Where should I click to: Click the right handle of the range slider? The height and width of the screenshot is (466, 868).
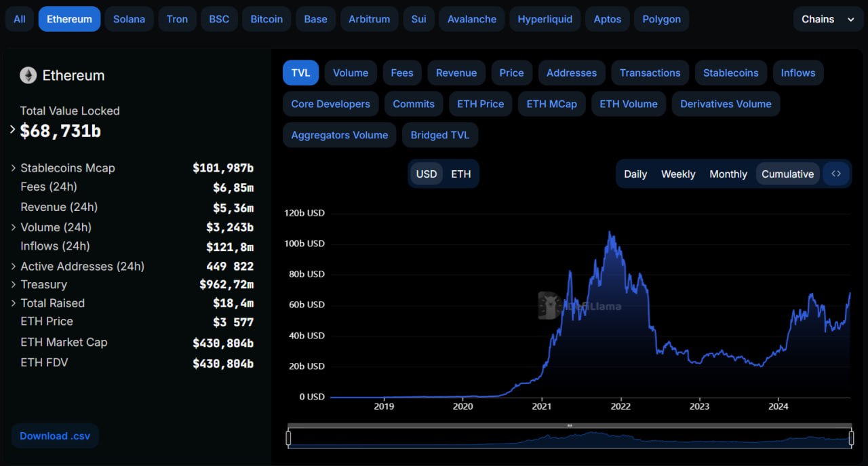(851, 438)
